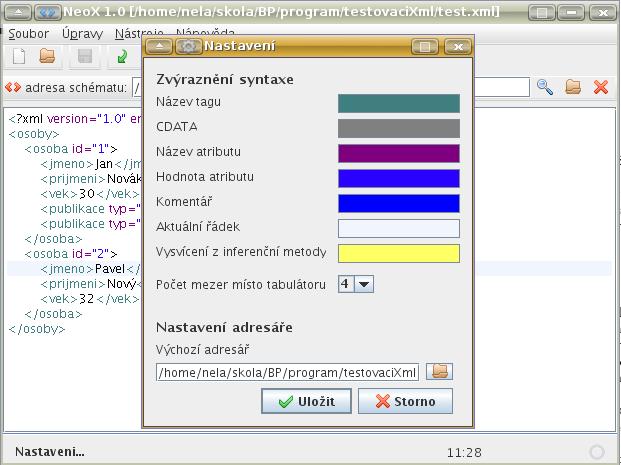Click the Výchozí adresář path field
Image resolution: width=621 pixels, height=465 pixels.
[288, 372]
